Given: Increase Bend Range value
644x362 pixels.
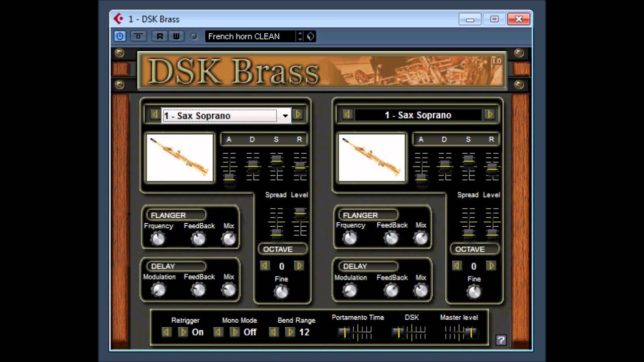Looking at the screenshot, I should [x=290, y=332].
